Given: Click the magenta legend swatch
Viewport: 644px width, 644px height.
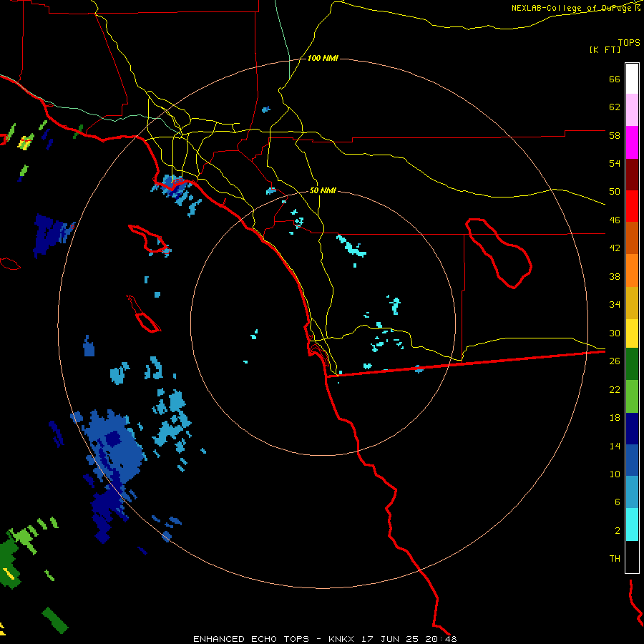Looking at the screenshot, I should pos(632,142).
